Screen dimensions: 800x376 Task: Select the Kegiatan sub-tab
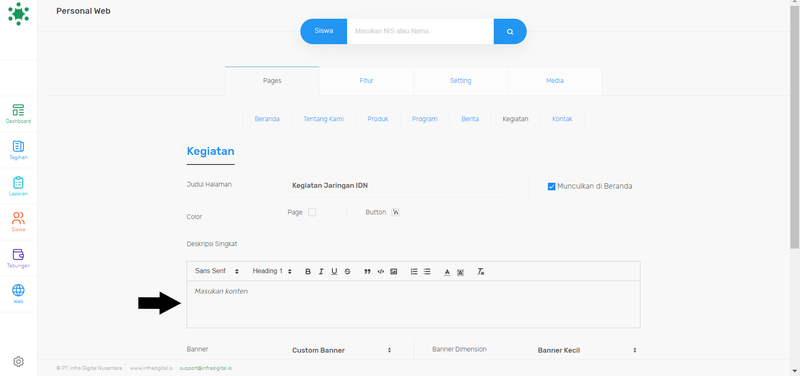(515, 119)
